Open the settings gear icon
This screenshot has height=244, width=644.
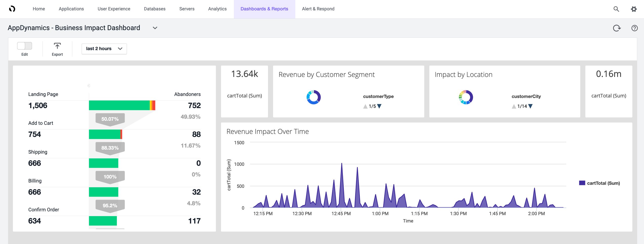coord(634,9)
